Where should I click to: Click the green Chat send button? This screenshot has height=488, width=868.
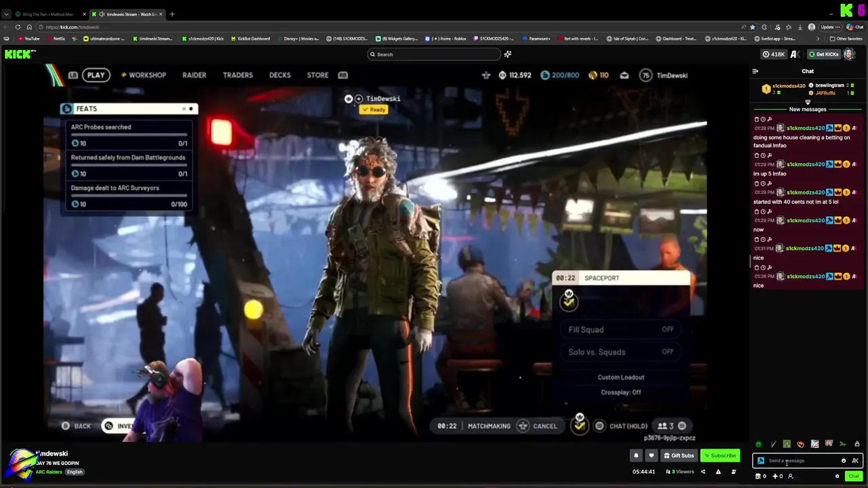point(853,476)
